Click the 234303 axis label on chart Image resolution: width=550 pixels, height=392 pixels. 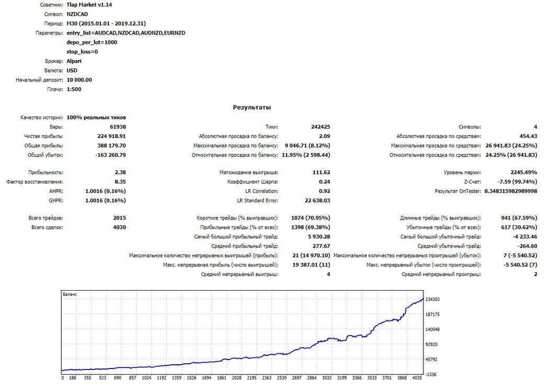pos(432,299)
